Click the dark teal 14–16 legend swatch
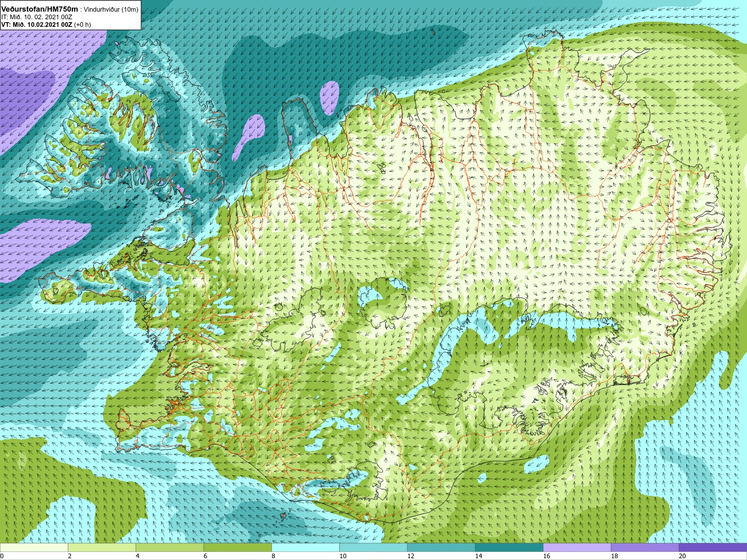Screen dimensions: 747x560 (x=509, y=548)
